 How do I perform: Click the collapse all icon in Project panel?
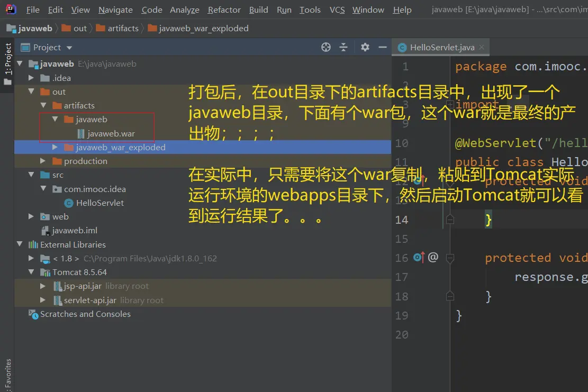[343, 47]
